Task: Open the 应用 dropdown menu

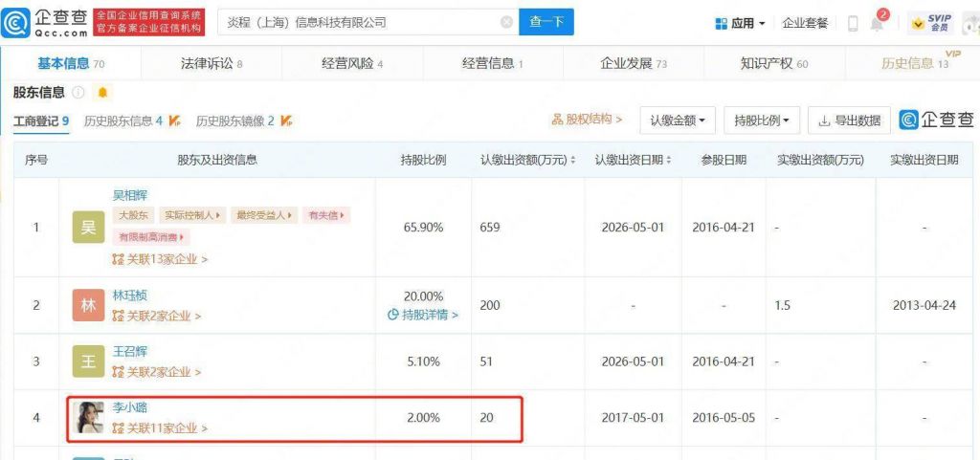Action: click(x=740, y=23)
